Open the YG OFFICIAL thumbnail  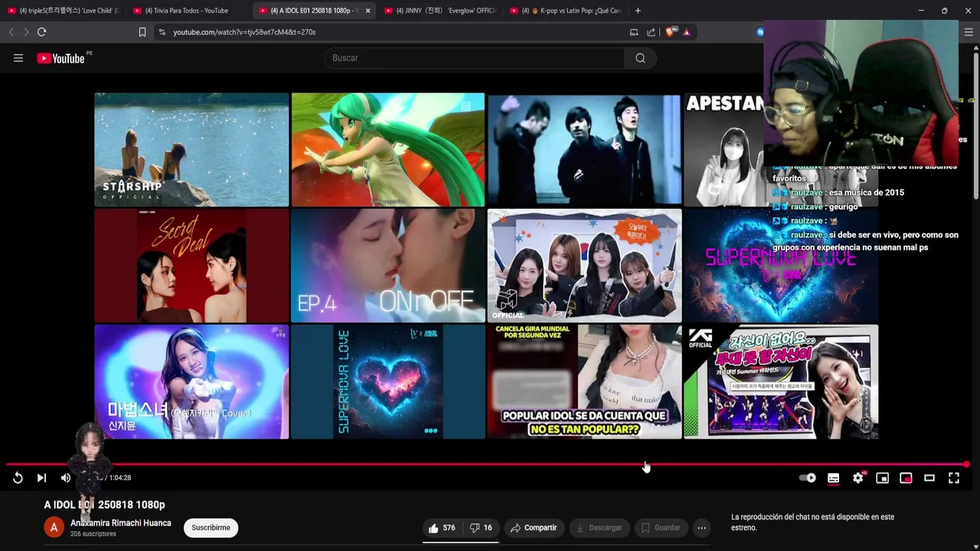click(781, 382)
